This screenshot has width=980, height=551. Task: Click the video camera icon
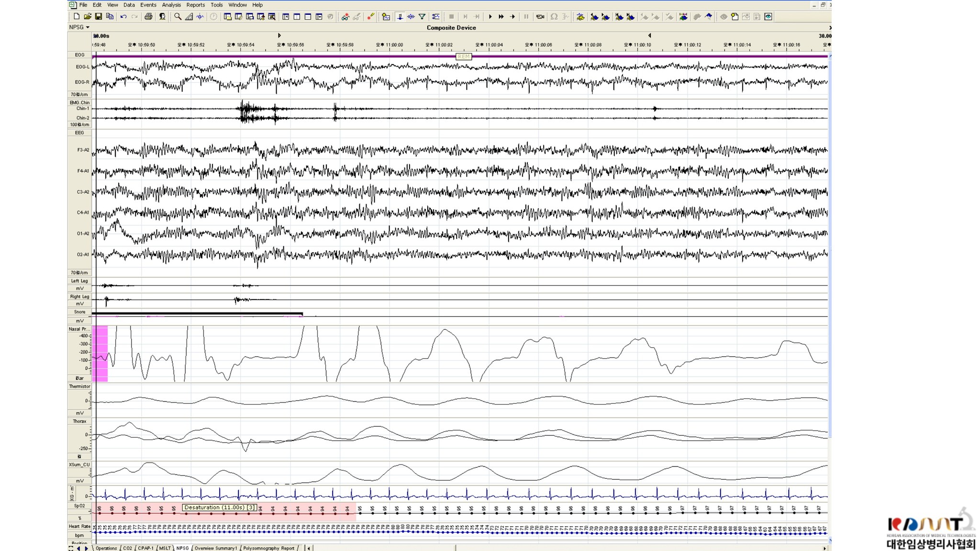(x=540, y=17)
